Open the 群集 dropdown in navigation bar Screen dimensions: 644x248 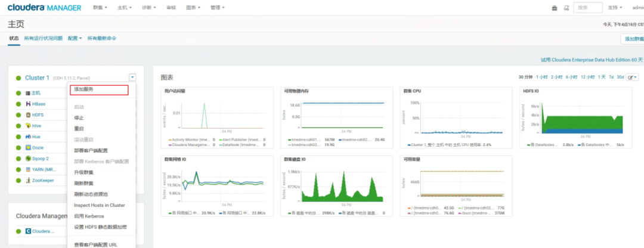[100, 8]
